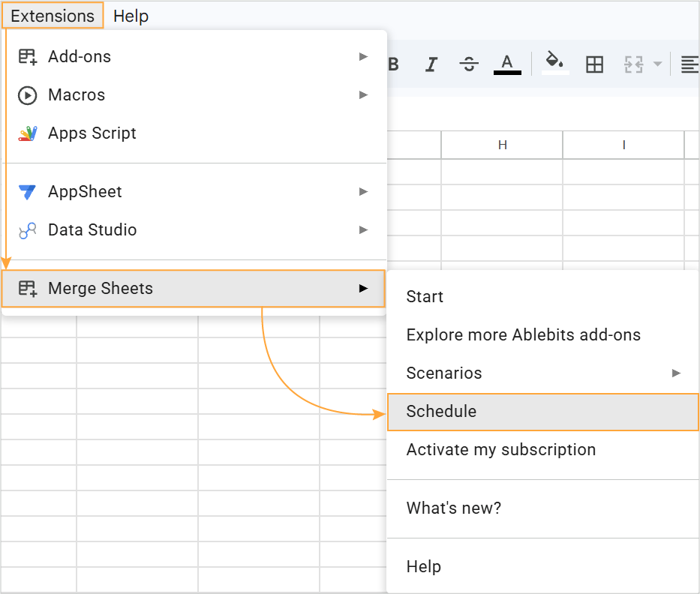This screenshot has width=700, height=594.
Task: Expand the Add-ons submenu arrow
Action: [x=363, y=57]
